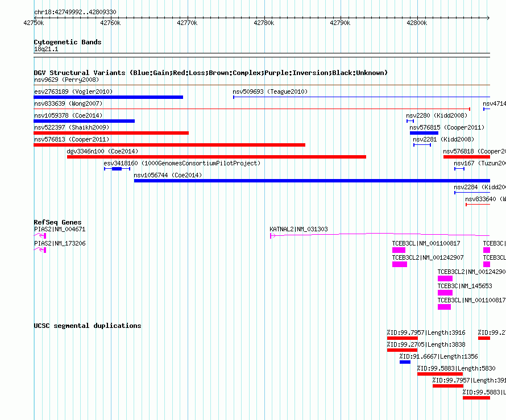Select the 42750k ruler position label

click(34, 23)
